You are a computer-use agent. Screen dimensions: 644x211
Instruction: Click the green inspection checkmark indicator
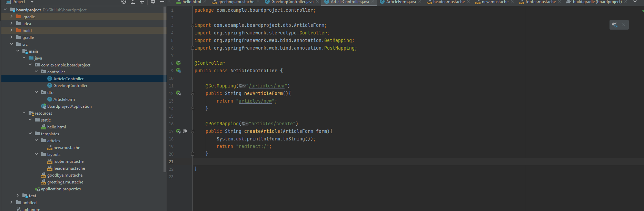tap(643, 11)
